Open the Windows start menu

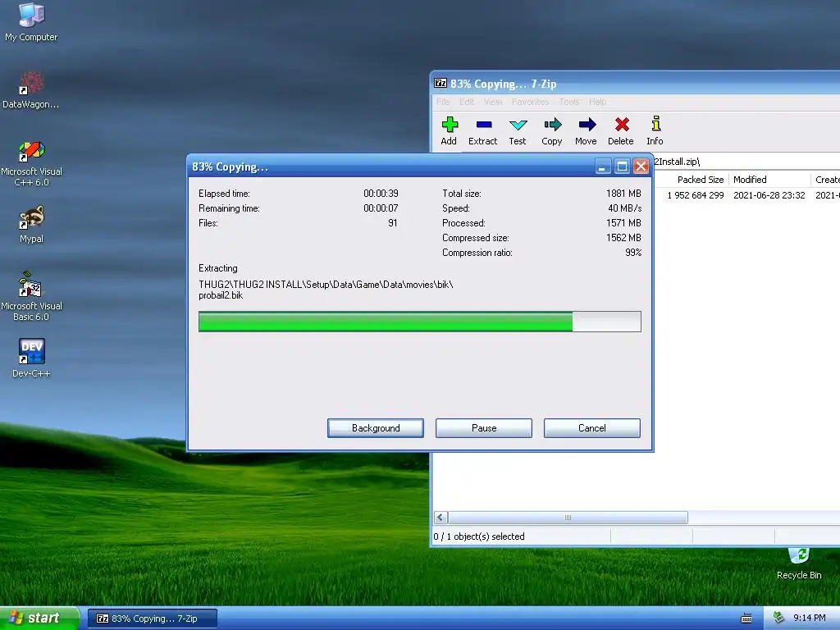pos(39,619)
